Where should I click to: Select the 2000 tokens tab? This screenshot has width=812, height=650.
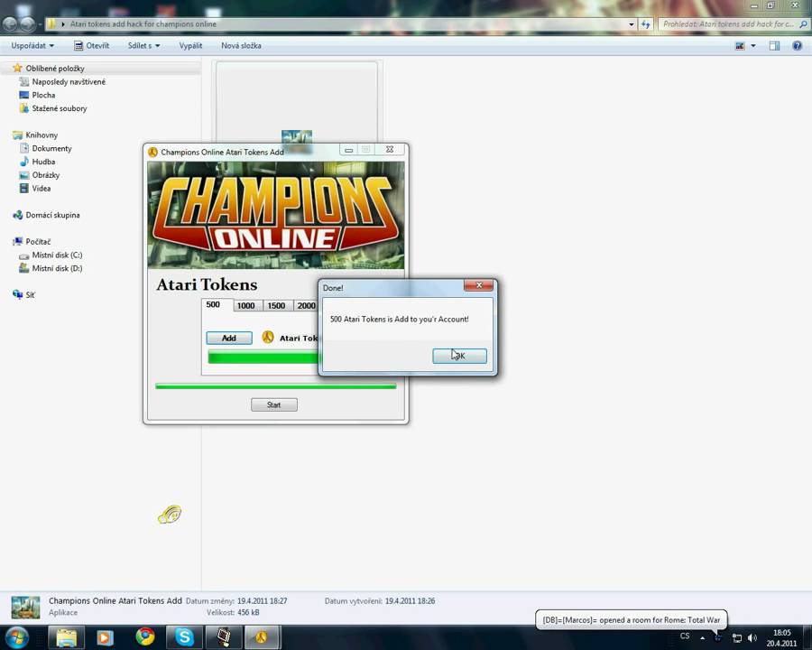tap(306, 305)
